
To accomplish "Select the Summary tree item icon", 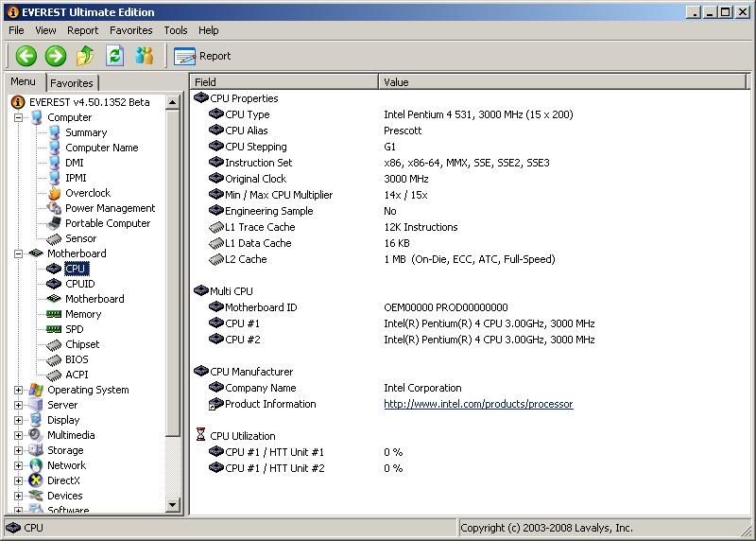I will tap(54, 132).
